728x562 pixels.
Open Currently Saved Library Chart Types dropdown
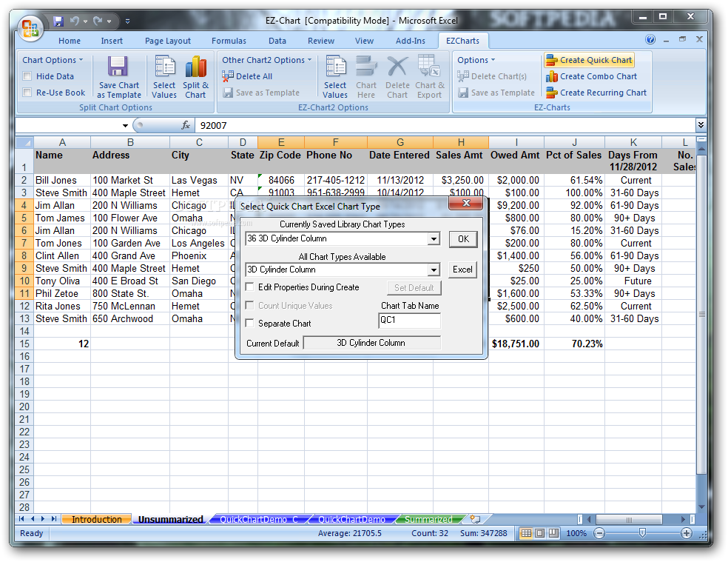coord(434,239)
